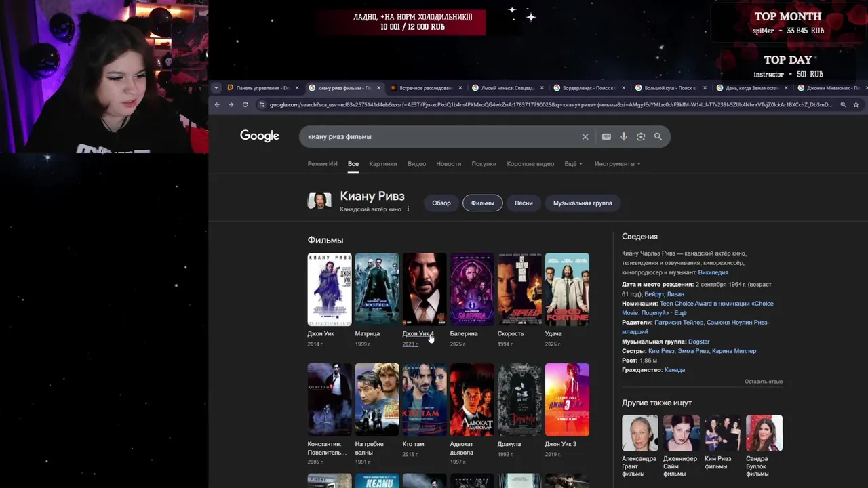Screen dimensions: 868x488
Task: Select the 'Покупки' results tab
Action: click(484, 164)
